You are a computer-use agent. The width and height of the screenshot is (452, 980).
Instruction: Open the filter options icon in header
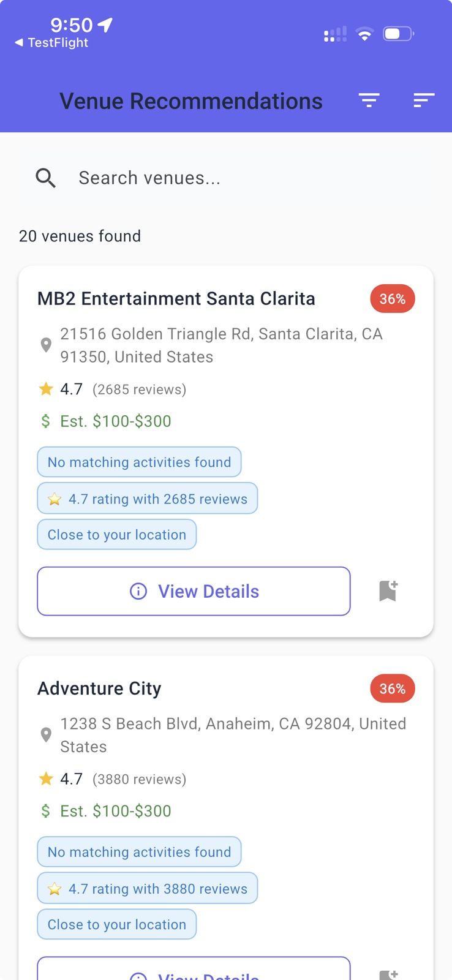click(369, 100)
